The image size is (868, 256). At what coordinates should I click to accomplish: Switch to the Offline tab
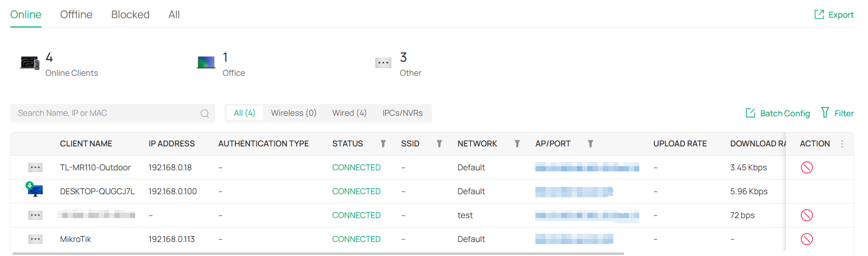tap(76, 15)
